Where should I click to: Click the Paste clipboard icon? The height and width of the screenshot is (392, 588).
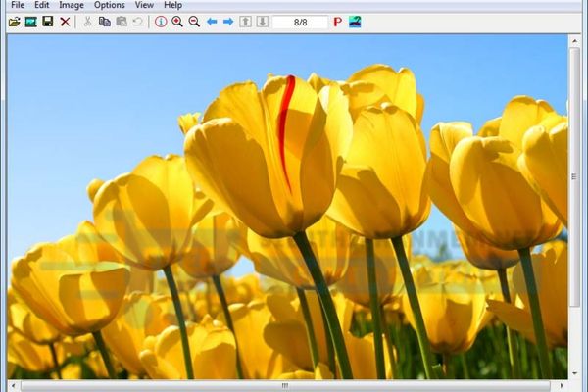122,22
